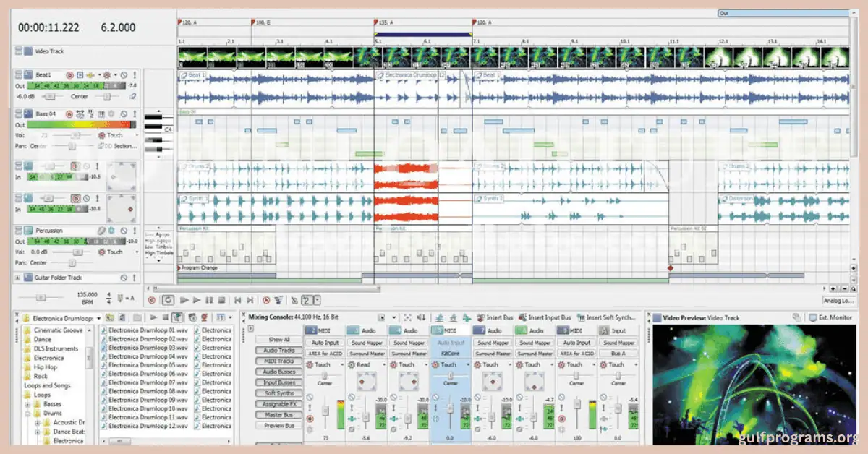
Task: Expand the Basses folder in the explorer tree
Action: click(27, 404)
